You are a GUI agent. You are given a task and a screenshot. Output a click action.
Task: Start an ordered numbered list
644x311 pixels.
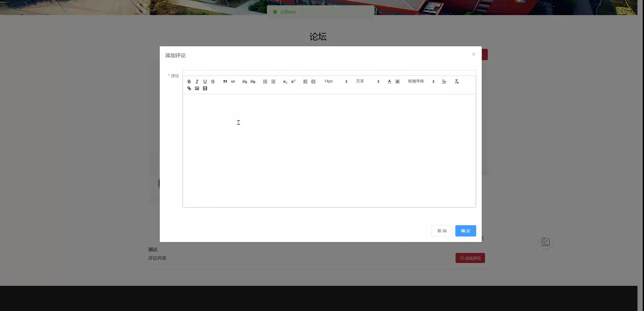pyautogui.click(x=265, y=82)
